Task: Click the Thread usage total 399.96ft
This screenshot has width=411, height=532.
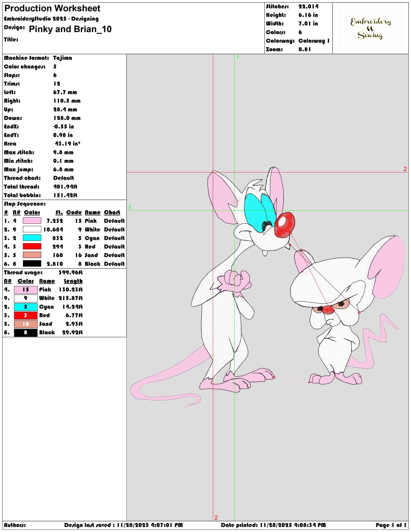Action: 71,272
